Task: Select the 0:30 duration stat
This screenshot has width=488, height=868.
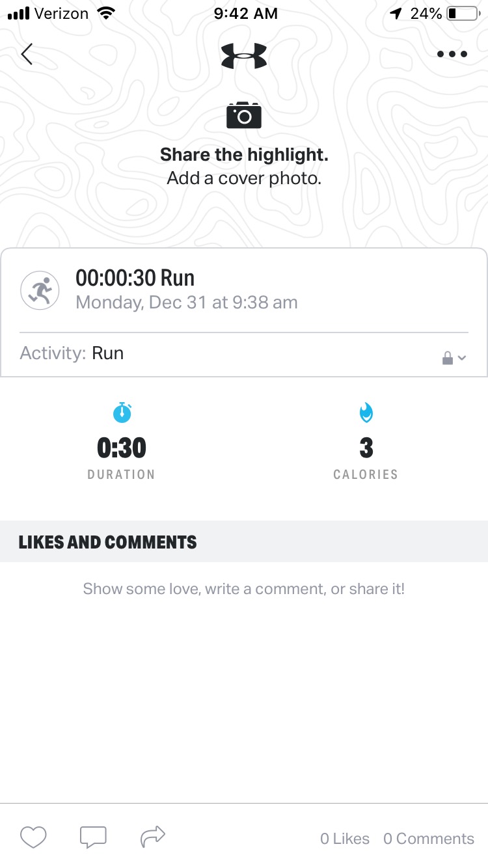Action: point(122,448)
